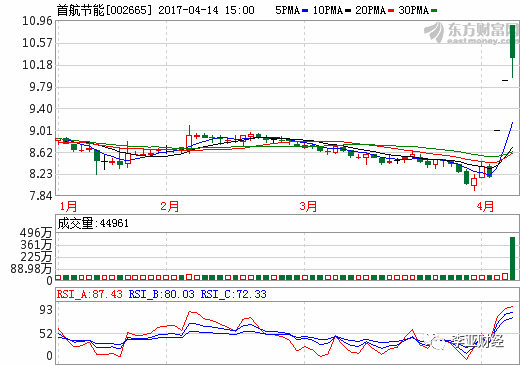The width and height of the screenshot is (520, 365).
Task: Click the 10.18 price axis label
Action: (x=37, y=65)
